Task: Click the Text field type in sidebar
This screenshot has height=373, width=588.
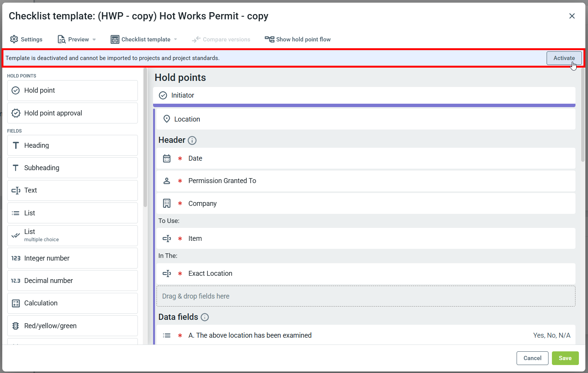Action: [x=72, y=190]
